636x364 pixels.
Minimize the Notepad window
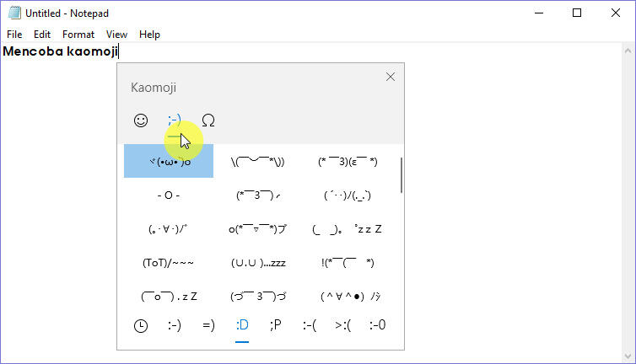coord(539,13)
